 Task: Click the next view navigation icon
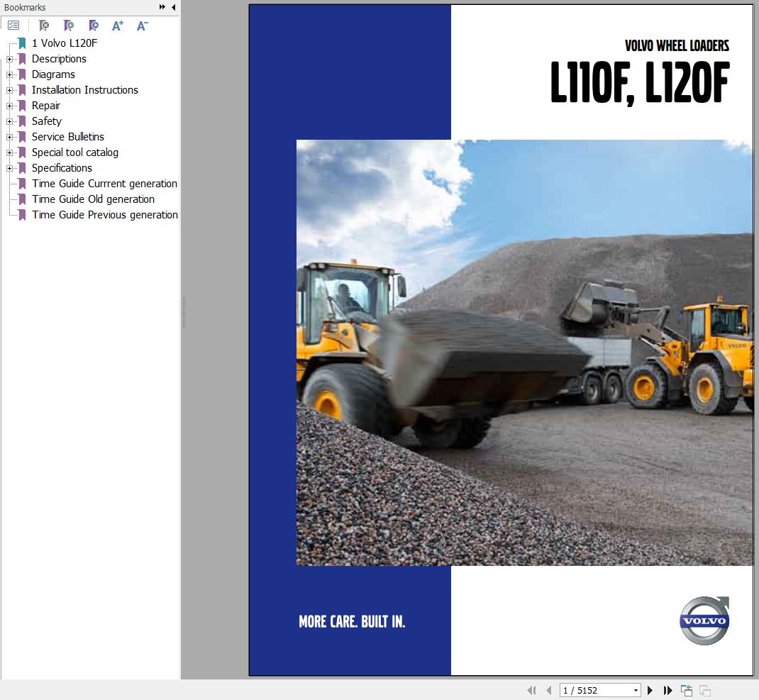coord(705,690)
